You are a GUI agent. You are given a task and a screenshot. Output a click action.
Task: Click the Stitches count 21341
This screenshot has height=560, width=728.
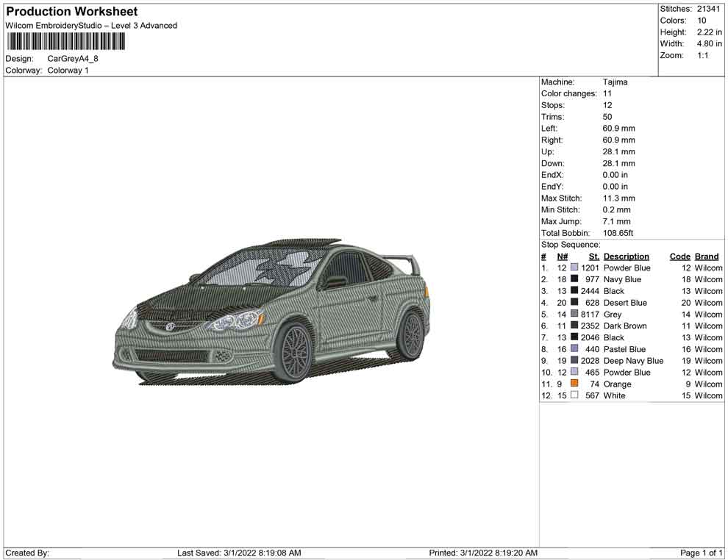coord(709,9)
